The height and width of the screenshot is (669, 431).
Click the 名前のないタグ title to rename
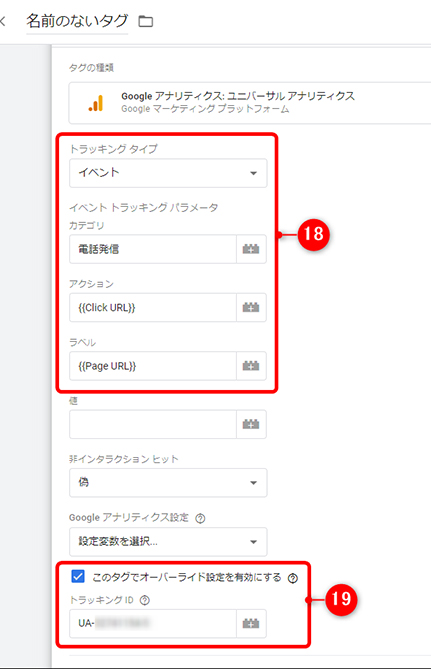[x=77, y=21]
